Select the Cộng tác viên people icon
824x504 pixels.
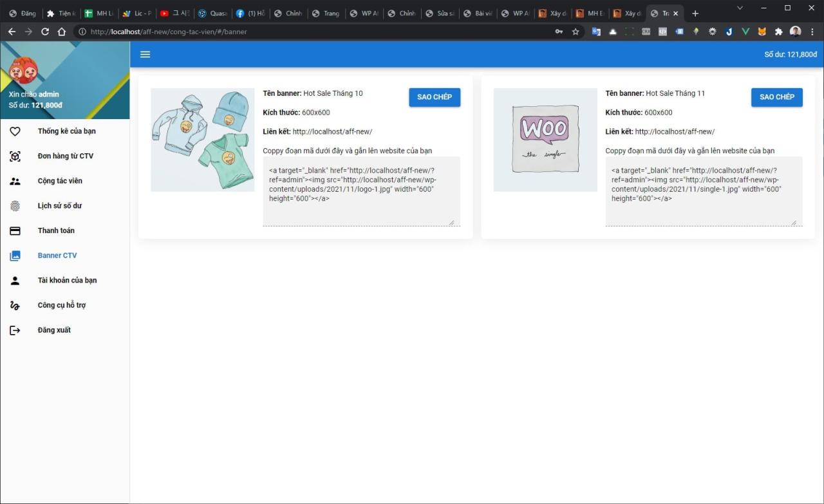[x=15, y=181]
